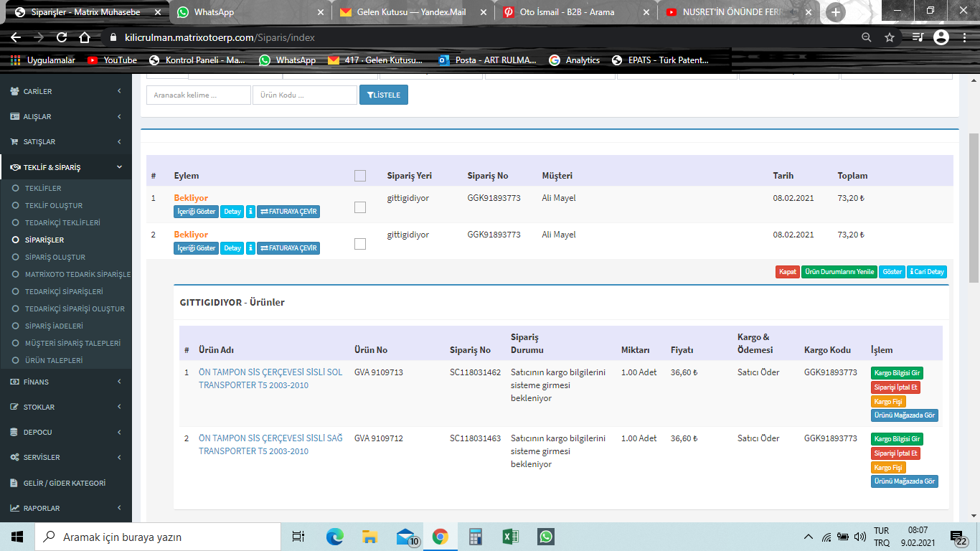Click the info icon button in order row 1
The height and width of the screenshot is (551, 980).
250,211
